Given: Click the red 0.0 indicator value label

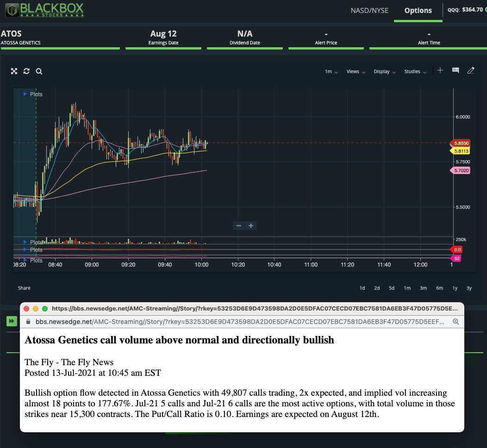Looking at the screenshot, I should [456, 249].
